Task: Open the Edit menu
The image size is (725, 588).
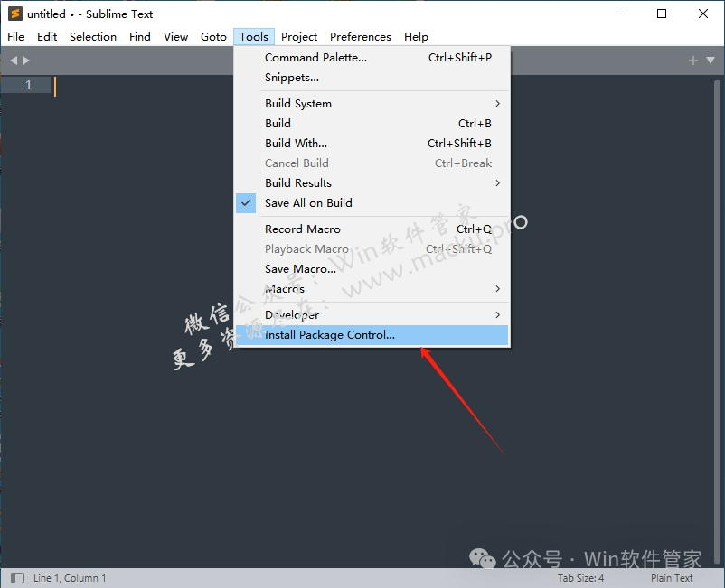Action: coord(47,36)
